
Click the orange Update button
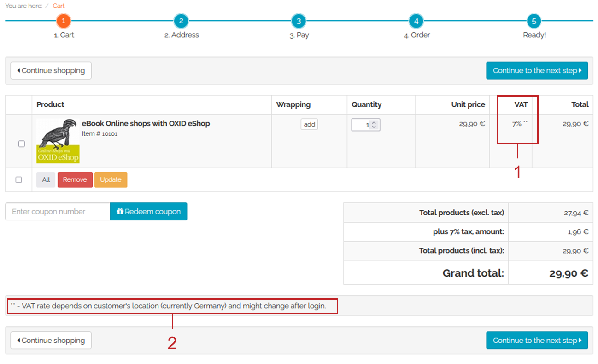click(111, 180)
